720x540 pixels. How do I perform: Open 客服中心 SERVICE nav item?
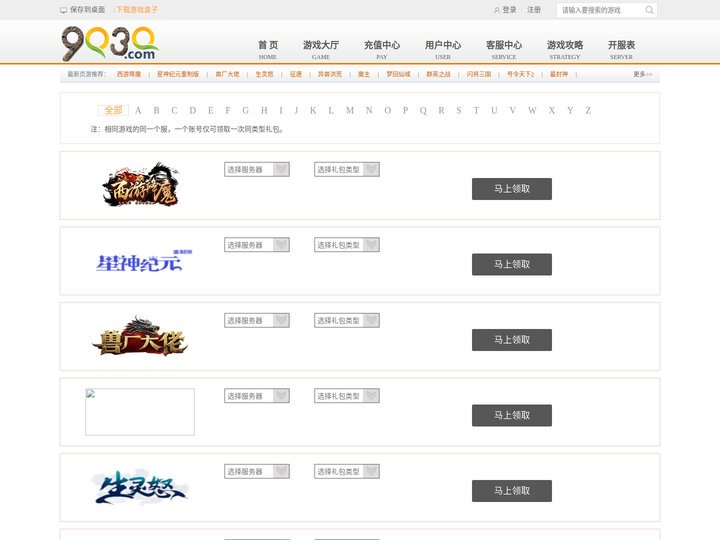504,50
